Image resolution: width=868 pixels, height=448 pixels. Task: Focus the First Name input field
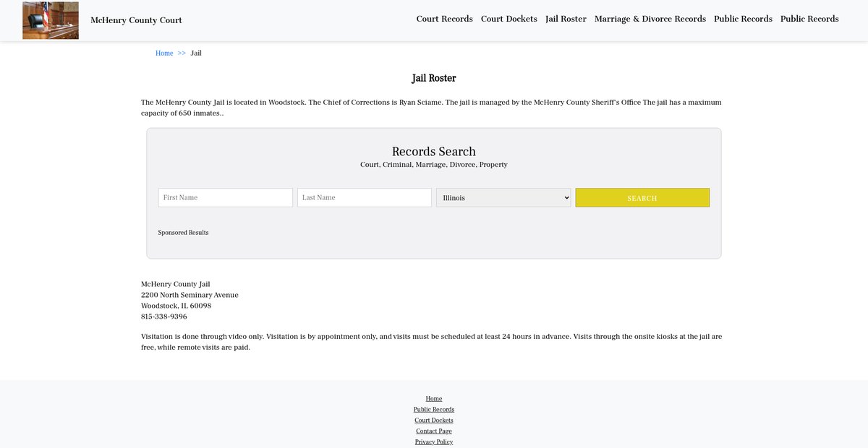tap(225, 198)
